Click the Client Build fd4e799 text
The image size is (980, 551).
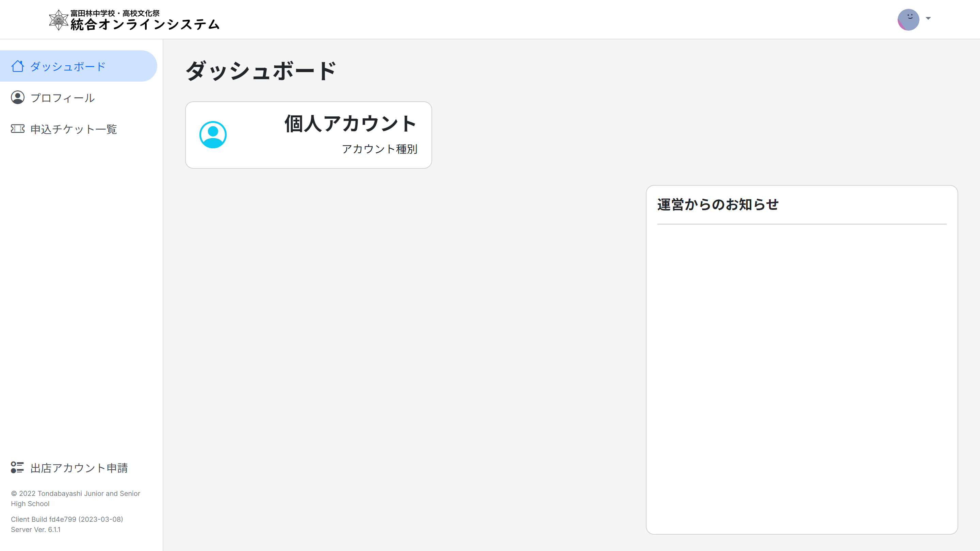[x=67, y=519]
